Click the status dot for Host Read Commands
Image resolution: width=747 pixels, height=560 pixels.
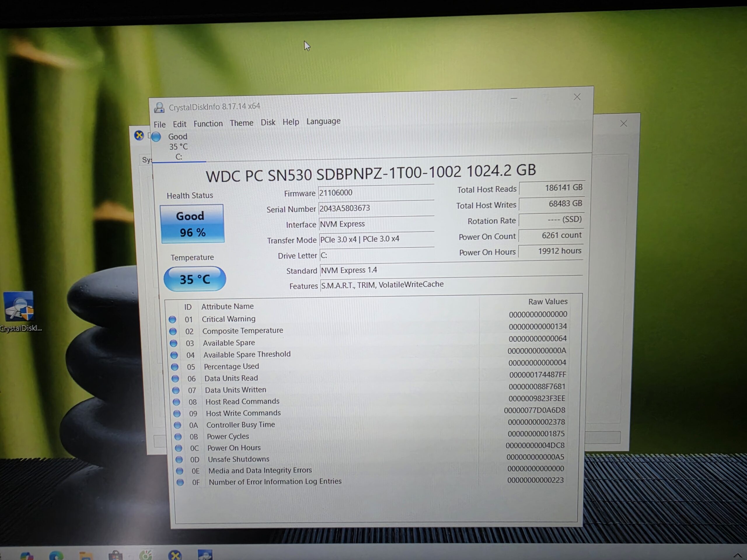point(176,402)
